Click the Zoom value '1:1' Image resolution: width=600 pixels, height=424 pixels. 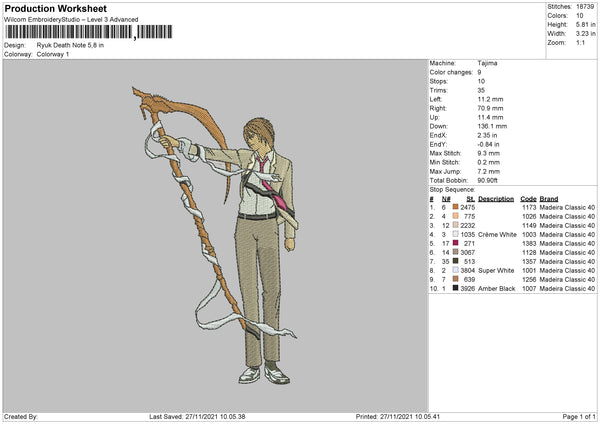(580, 43)
